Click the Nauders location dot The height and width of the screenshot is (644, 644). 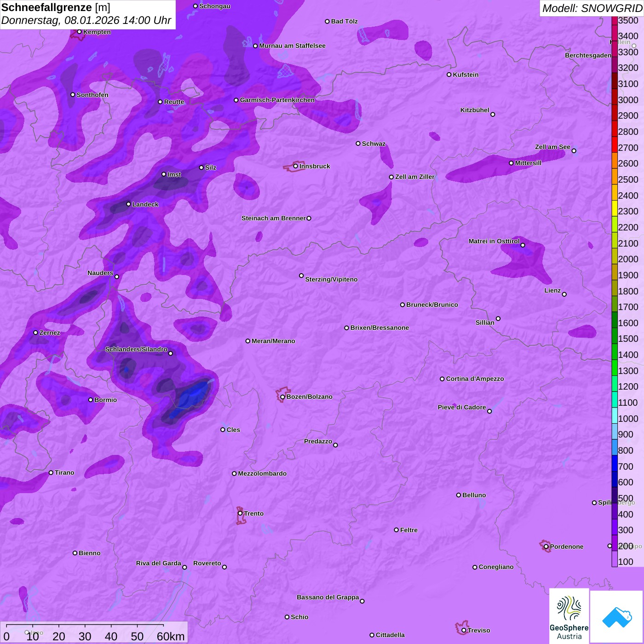[x=117, y=276]
